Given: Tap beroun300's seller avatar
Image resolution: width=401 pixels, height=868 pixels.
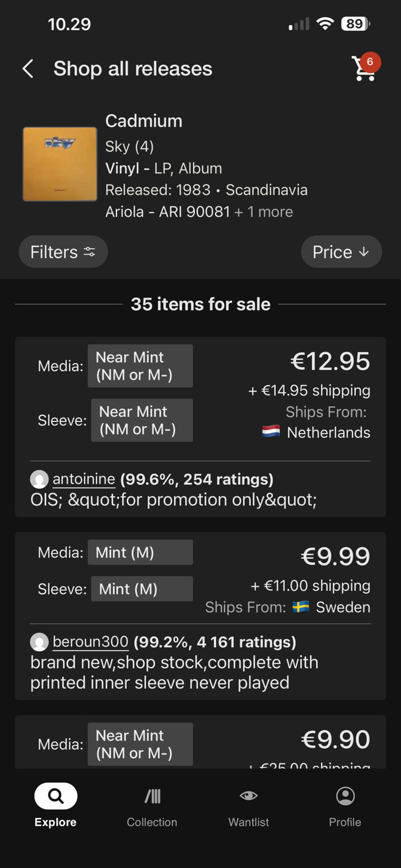Looking at the screenshot, I should pos(39,642).
